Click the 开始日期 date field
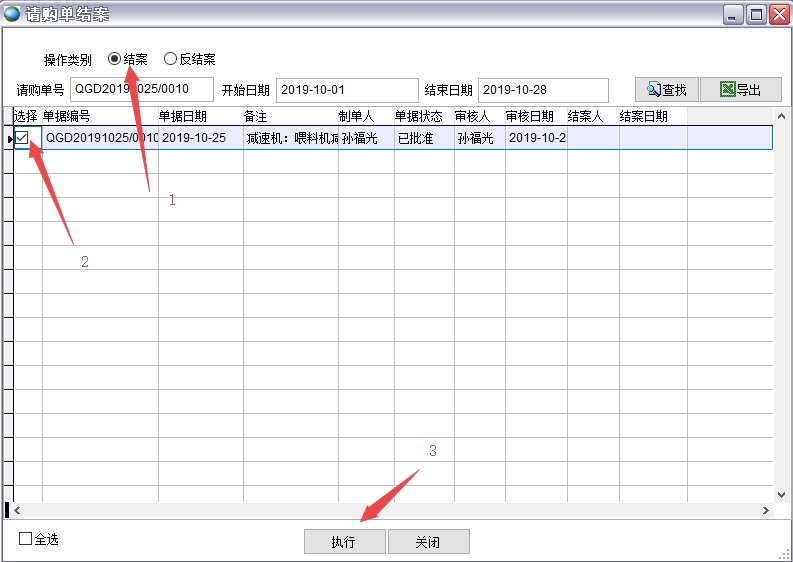The width and height of the screenshot is (793, 562). [346, 90]
